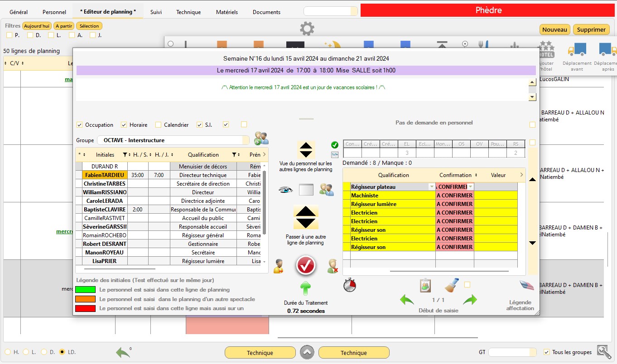
Task: Click the clipboard personnel icon
Action: pyautogui.click(x=425, y=285)
